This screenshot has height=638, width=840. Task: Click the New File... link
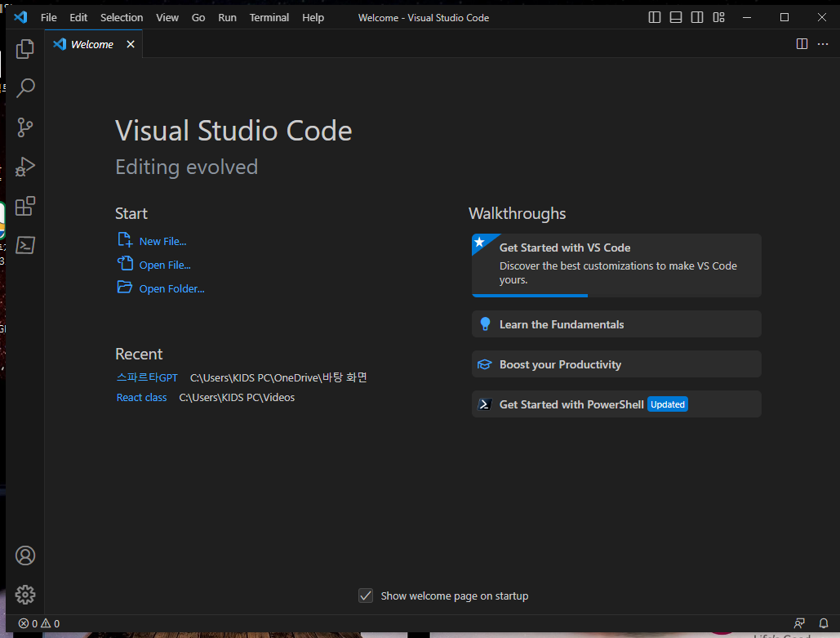[x=163, y=241]
